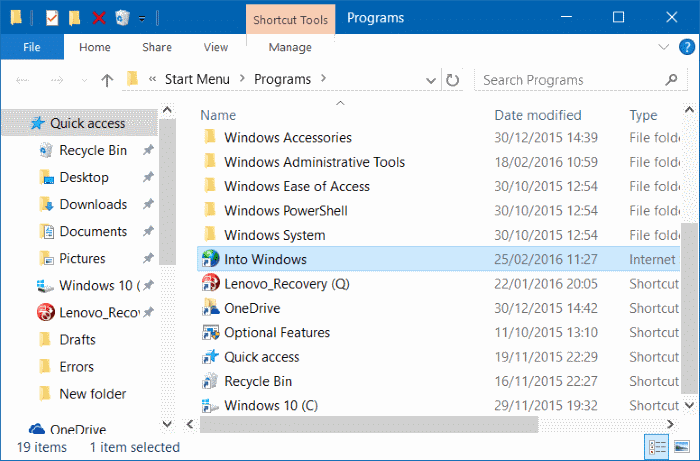Switch to the View ribbon tab
The height and width of the screenshot is (461, 700).
pyautogui.click(x=216, y=47)
